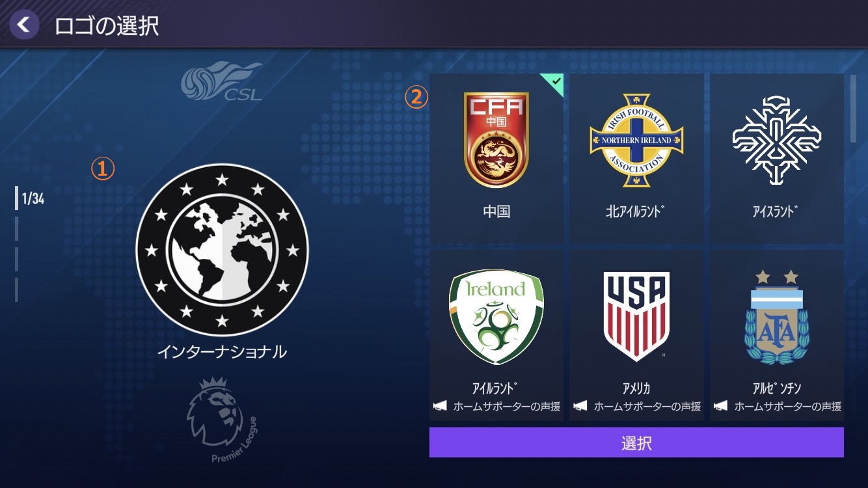Screen dimensions: 868x488
Task: Choose the Northern Ireland football crest
Action: pos(637,140)
